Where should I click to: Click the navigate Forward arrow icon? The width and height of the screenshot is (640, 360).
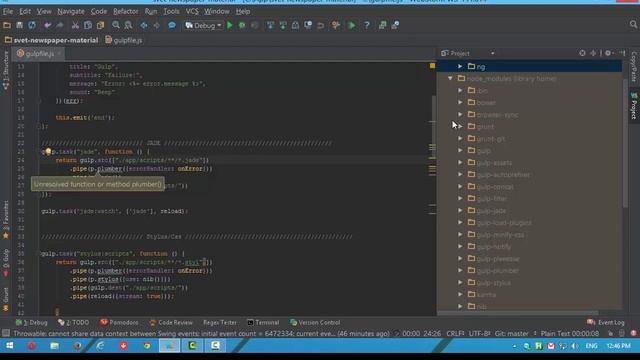(156, 25)
